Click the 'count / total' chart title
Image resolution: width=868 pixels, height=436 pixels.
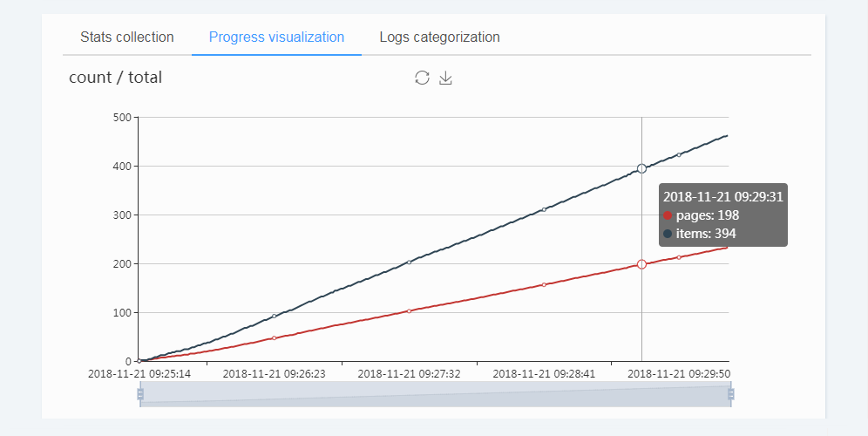pyautogui.click(x=115, y=78)
